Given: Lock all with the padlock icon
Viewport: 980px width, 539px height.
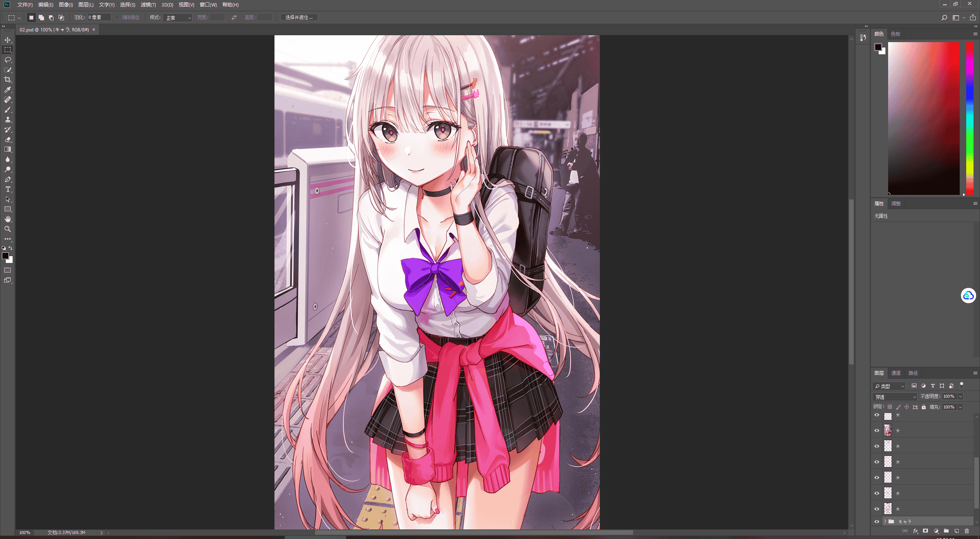Looking at the screenshot, I should click(924, 407).
